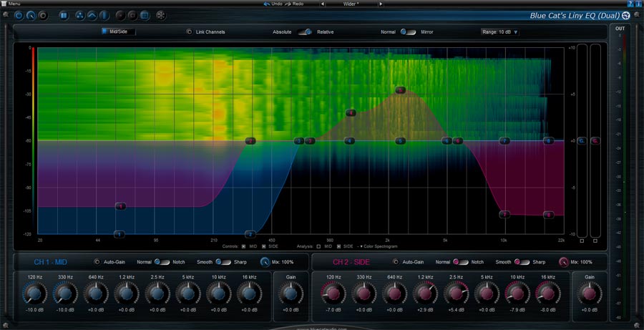Open help with the question mark icon

630,4
